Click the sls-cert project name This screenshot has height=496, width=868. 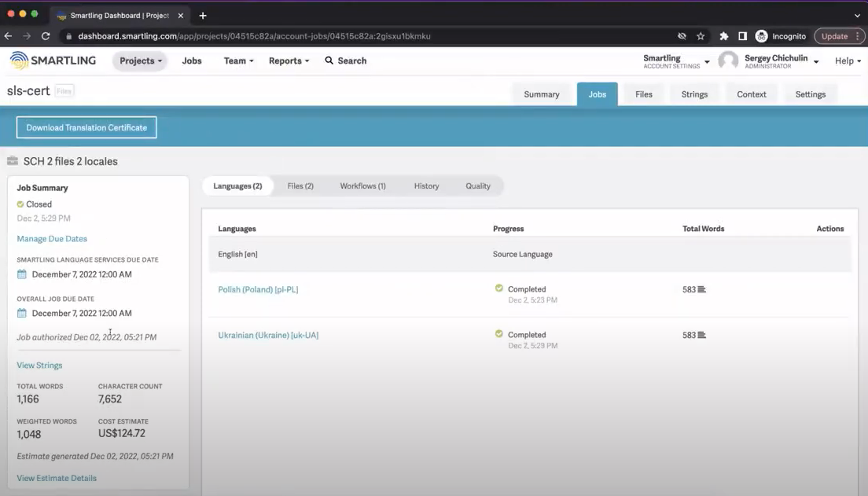(x=28, y=90)
